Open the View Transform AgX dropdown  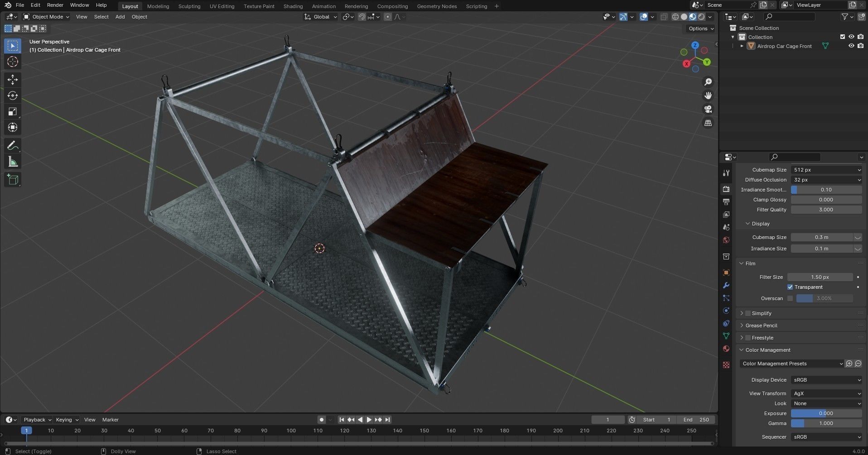coord(826,393)
